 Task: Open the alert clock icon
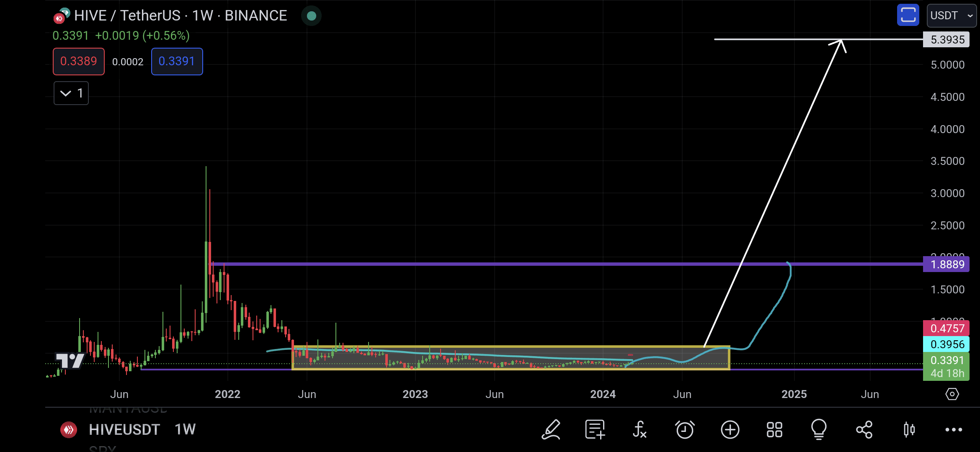click(685, 429)
